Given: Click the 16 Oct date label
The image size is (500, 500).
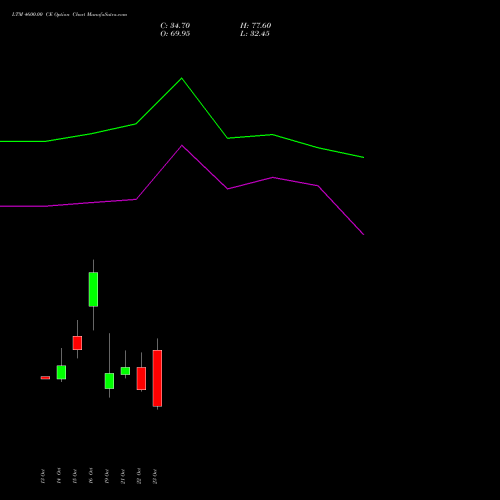Looking at the screenshot, I should pos(91,476).
